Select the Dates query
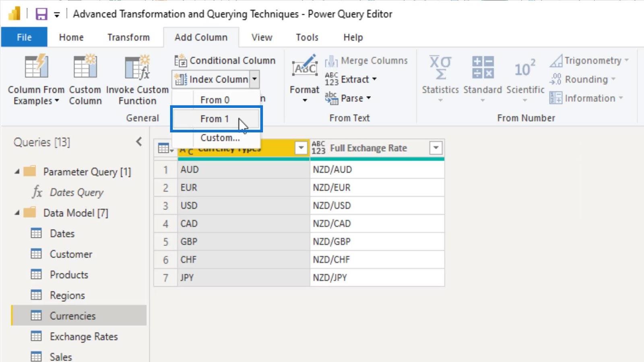The image size is (644, 362). tap(62, 233)
